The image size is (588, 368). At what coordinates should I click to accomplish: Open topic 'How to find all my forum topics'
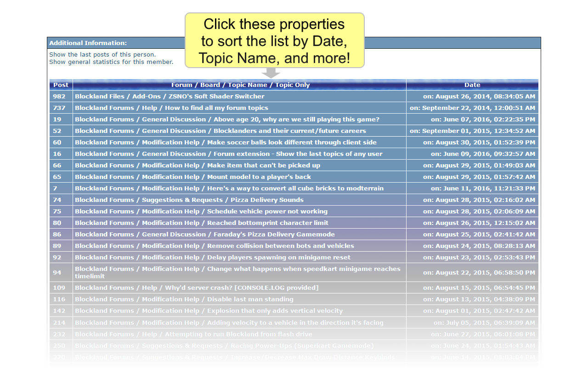[x=216, y=108]
